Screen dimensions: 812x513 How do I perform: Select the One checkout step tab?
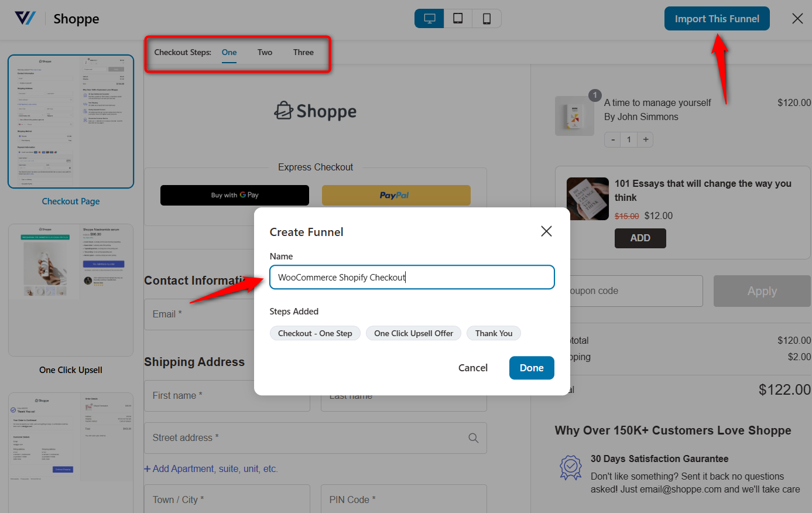pos(229,52)
